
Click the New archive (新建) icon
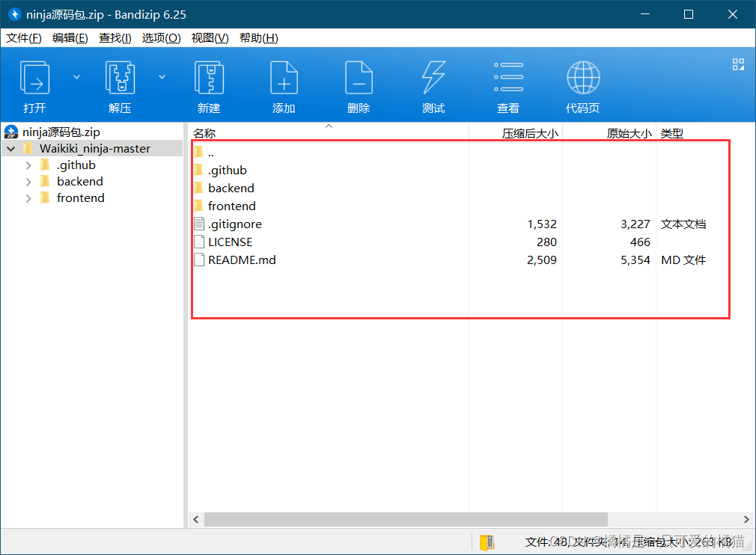point(209,78)
